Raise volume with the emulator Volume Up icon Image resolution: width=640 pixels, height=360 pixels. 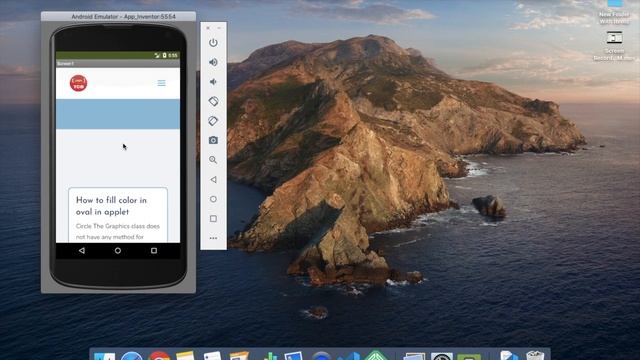(x=213, y=62)
